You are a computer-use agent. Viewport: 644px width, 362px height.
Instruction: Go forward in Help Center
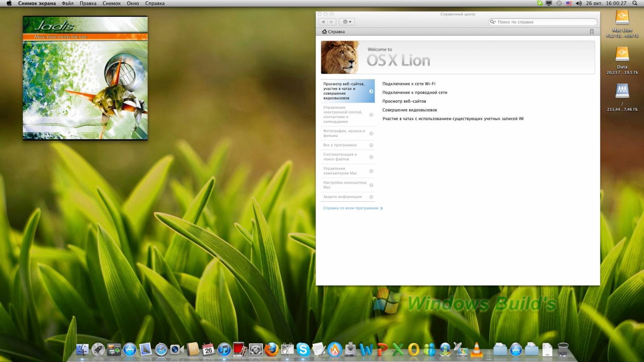tap(332, 22)
